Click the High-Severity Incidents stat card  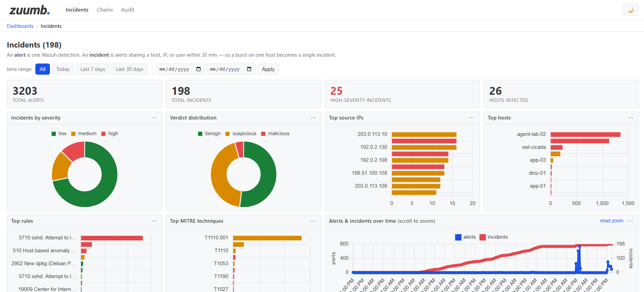pos(402,94)
